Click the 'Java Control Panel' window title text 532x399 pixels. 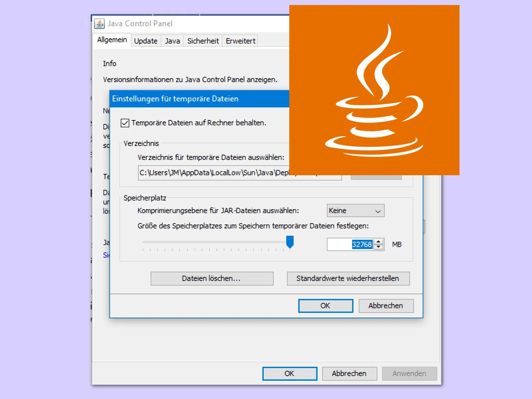coord(140,24)
